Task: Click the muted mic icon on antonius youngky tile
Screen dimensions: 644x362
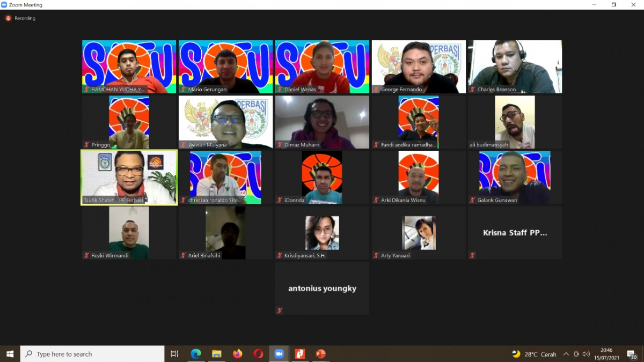Action: [280, 311]
